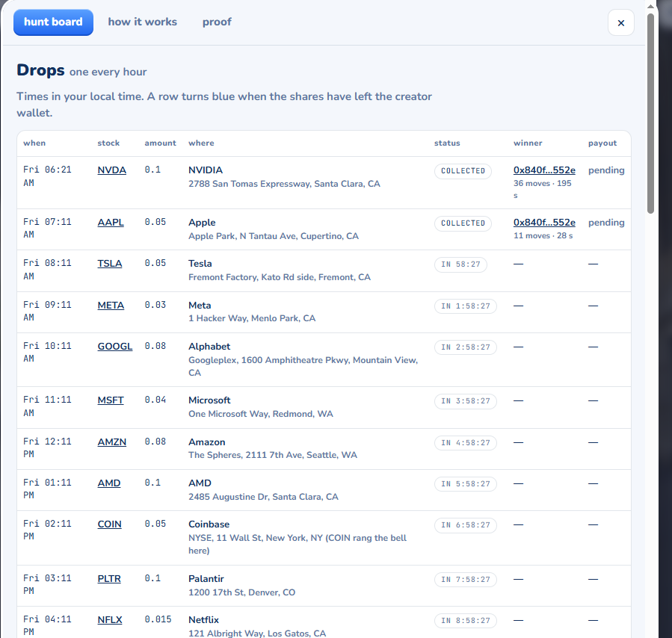
Task: Open winner wallet link in NVDA row
Action: click(544, 170)
